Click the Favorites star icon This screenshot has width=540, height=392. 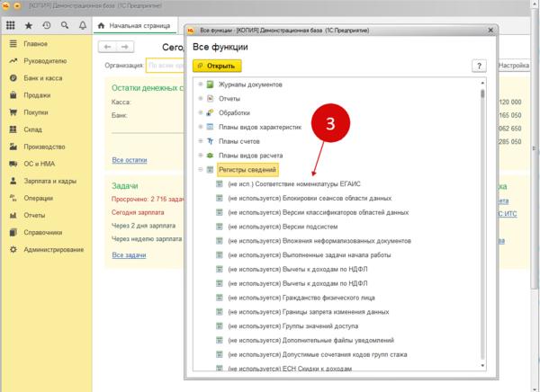coord(28,25)
